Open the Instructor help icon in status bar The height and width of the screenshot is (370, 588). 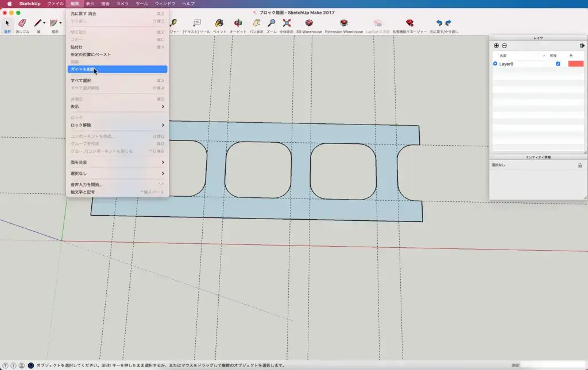pyautogui.click(x=31, y=365)
